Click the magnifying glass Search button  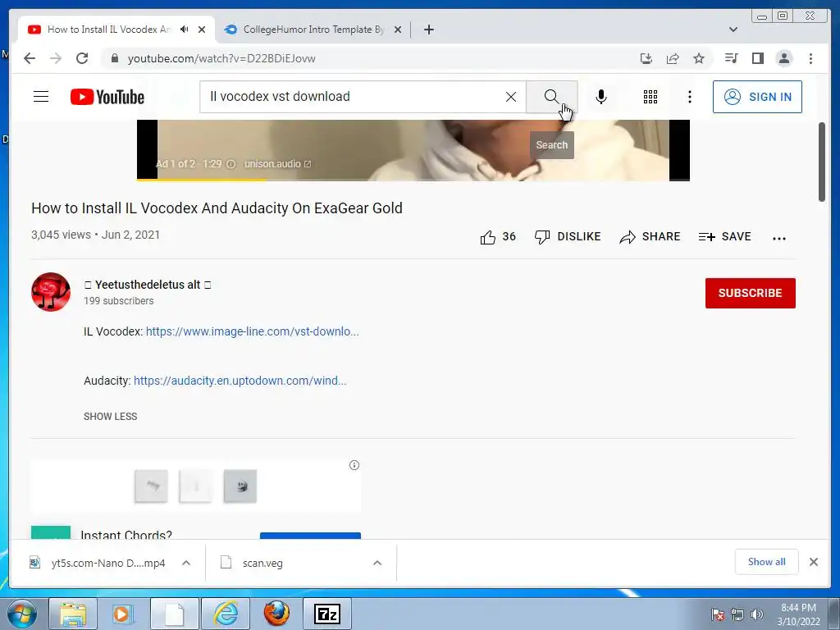552,97
